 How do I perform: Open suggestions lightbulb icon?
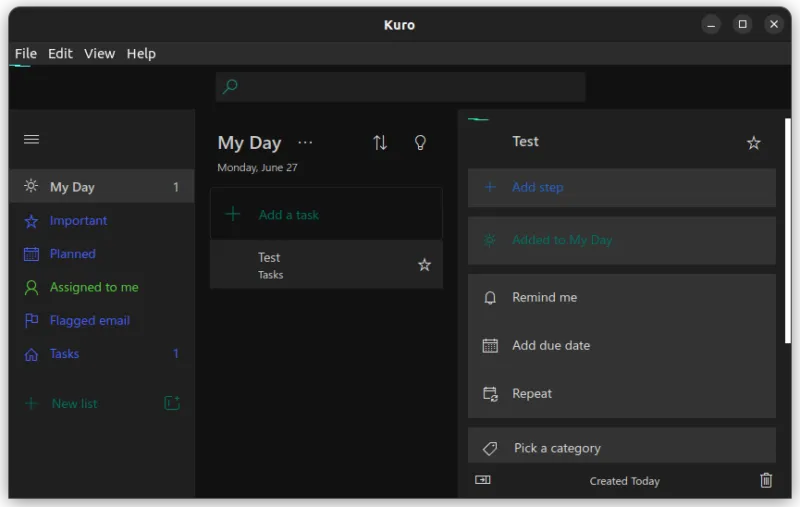coord(420,143)
